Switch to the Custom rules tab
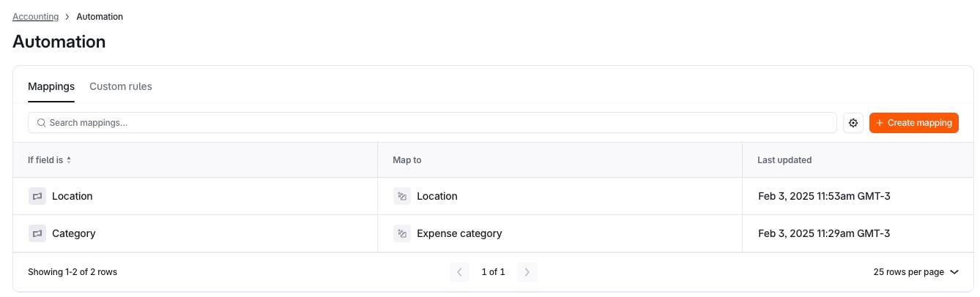The height and width of the screenshot is (297, 980). pyautogui.click(x=121, y=86)
